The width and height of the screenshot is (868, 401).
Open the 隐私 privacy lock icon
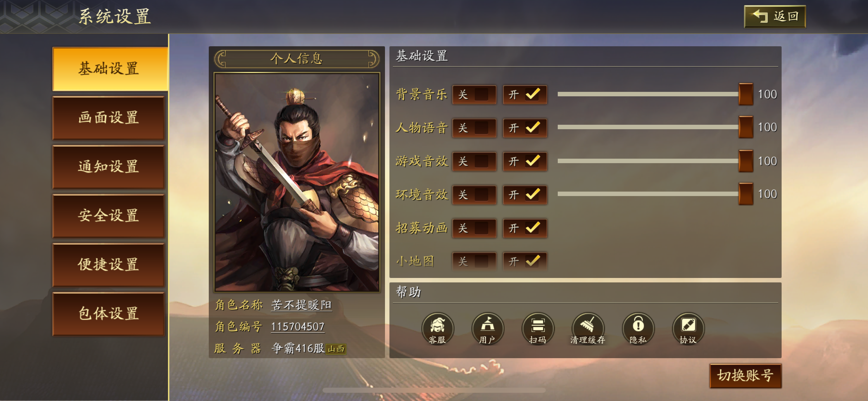[638, 328]
